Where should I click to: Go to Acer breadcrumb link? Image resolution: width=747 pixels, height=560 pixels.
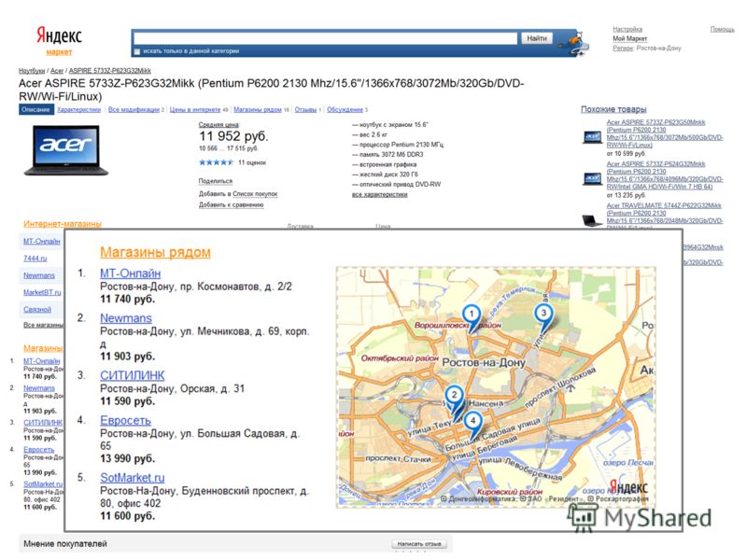coord(57,71)
